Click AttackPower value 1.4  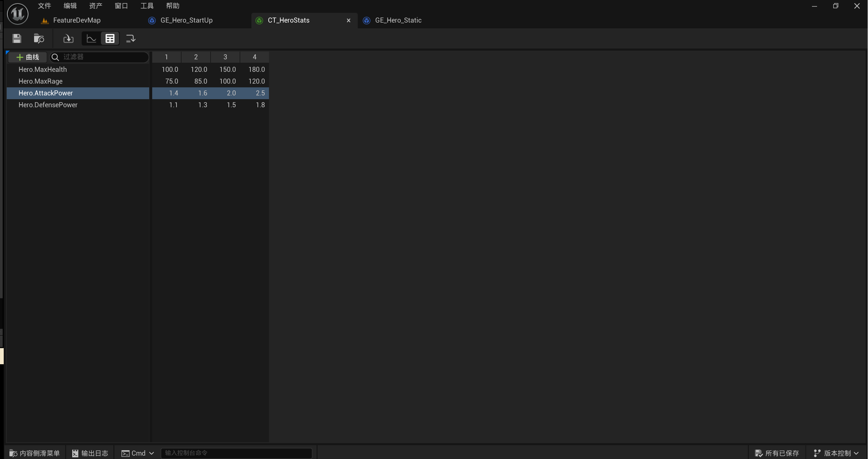click(173, 93)
